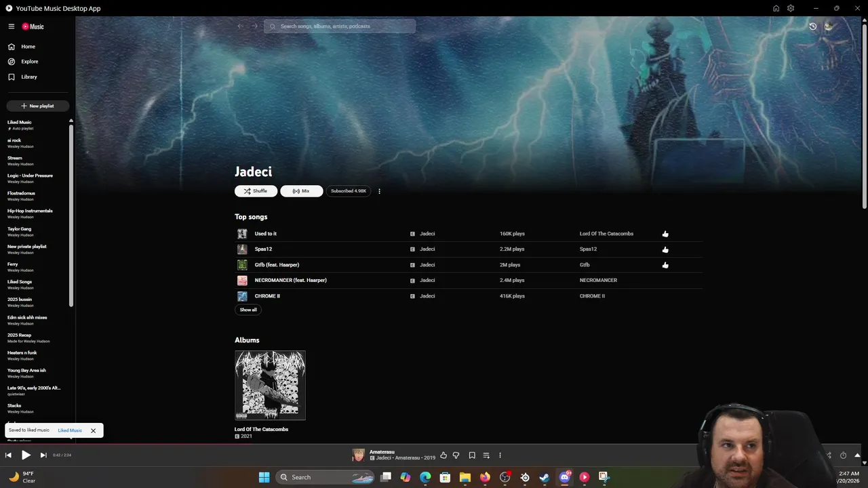
Task: Toggle like on Used to it
Action: (665, 234)
